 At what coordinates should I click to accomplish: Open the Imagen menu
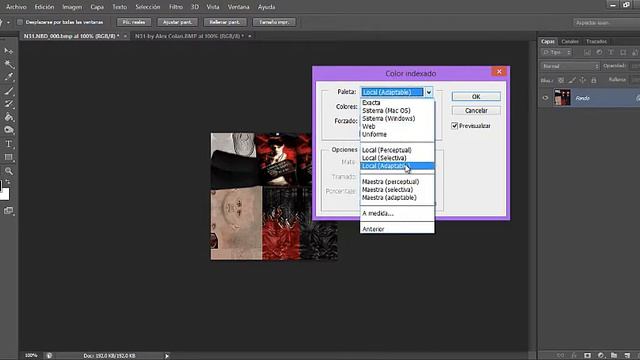72,7
